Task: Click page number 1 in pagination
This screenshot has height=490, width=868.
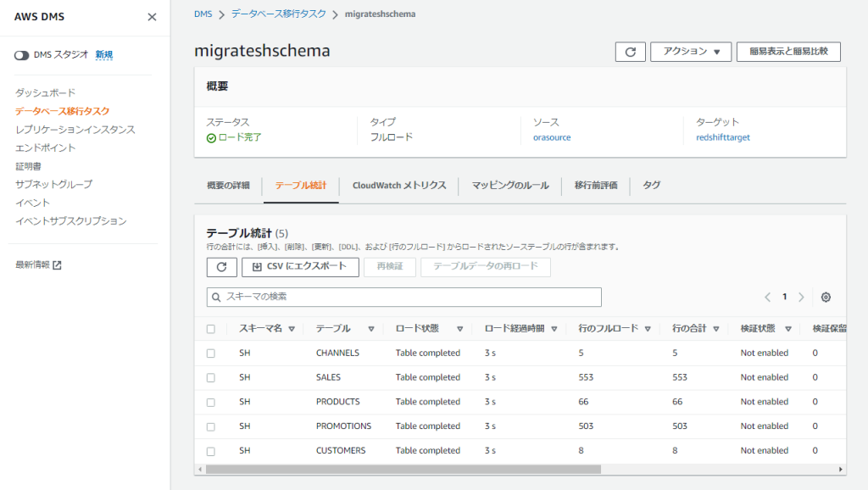Action: click(784, 297)
